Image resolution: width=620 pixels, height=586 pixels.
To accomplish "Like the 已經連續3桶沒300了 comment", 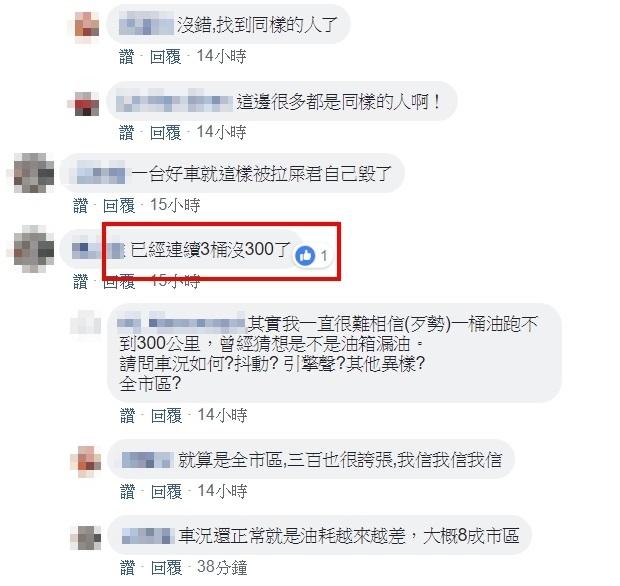I will [x=81, y=282].
